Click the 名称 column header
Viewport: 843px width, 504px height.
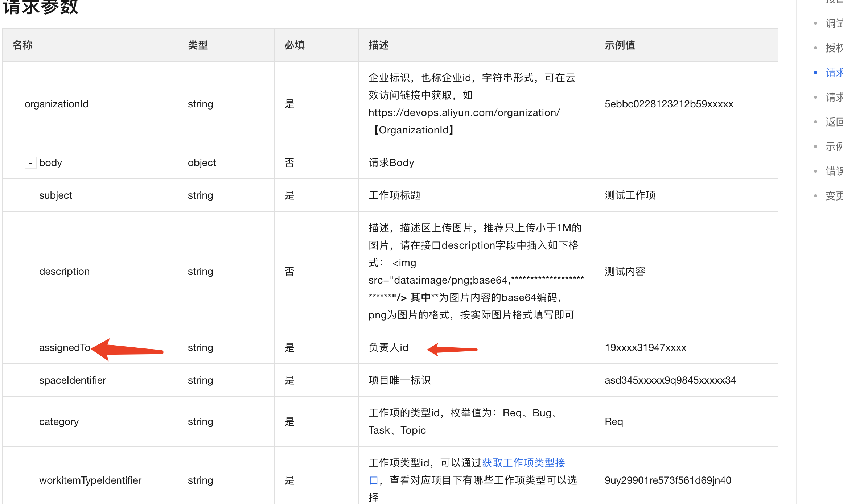22,45
